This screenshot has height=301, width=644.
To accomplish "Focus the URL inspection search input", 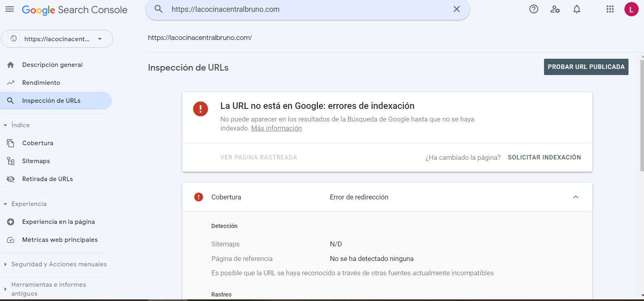I will (x=308, y=9).
